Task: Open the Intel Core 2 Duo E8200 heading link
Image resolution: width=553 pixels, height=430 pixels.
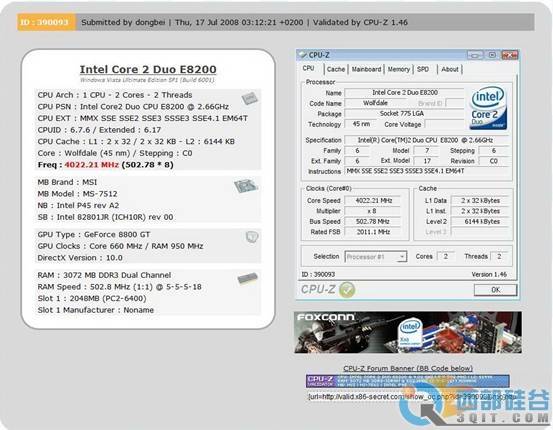Action: [x=148, y=69]
